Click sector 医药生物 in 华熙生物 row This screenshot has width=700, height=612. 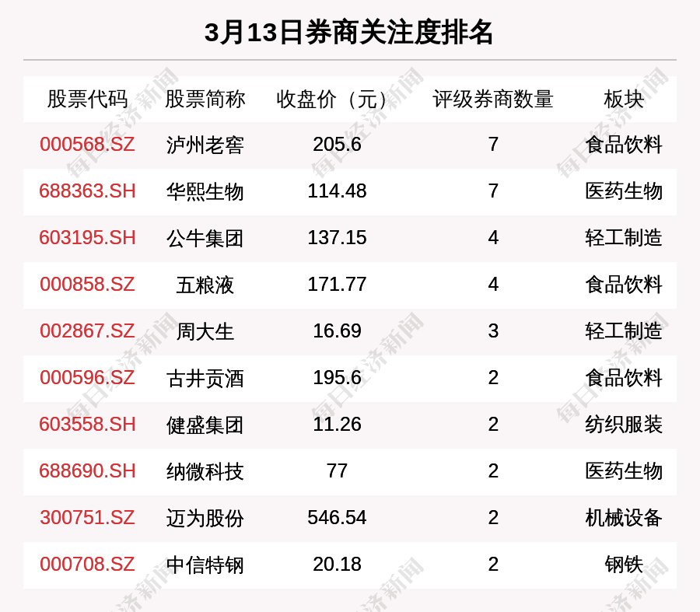[624, 191]
